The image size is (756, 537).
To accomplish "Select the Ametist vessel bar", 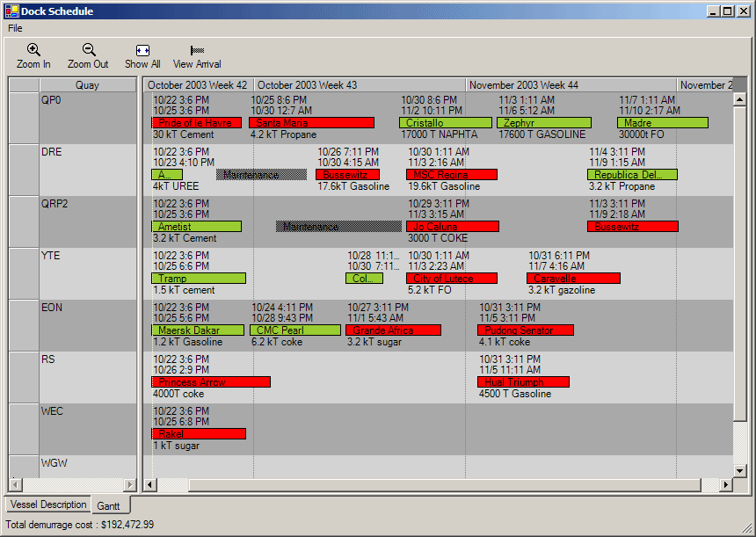I will point(197,227).
